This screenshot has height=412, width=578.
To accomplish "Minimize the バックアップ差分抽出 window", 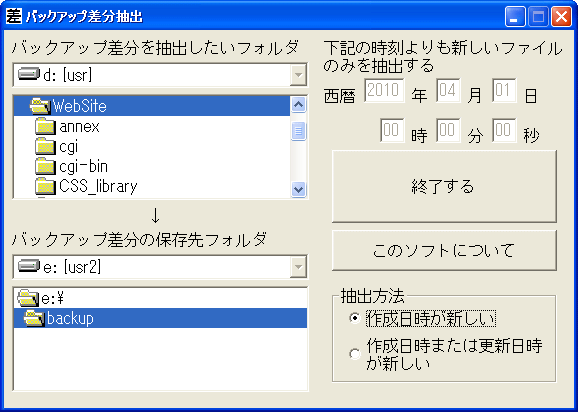I will click(515, 17).
